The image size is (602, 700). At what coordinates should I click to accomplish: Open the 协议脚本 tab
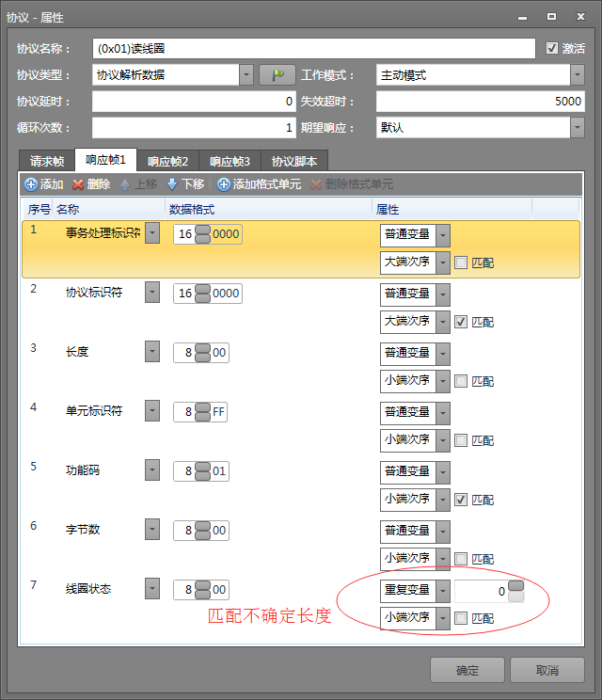[x=294, y=161]
